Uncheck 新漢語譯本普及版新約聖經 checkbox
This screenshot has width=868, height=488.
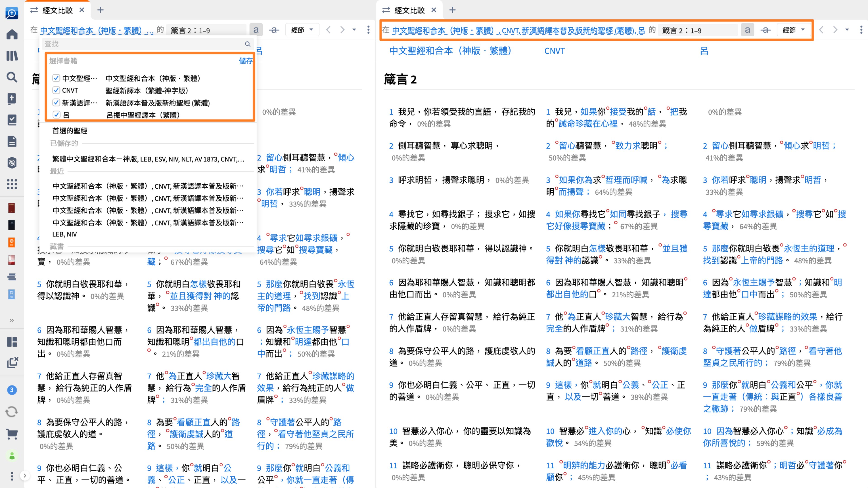pyautogui.click(x=56, y=102)
